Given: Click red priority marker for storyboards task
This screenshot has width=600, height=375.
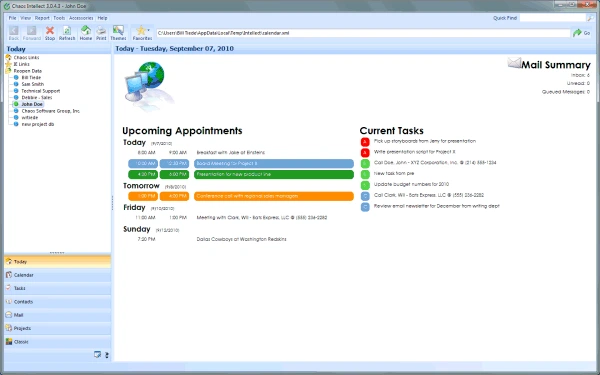Looking at the screenshot, I should tap(365, 142).
